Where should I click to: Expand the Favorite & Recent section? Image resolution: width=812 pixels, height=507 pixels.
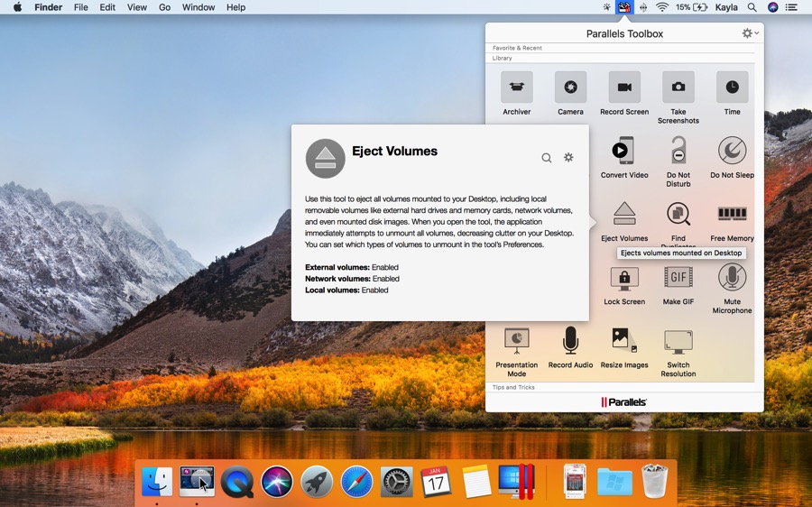click(x=517, y=48)
